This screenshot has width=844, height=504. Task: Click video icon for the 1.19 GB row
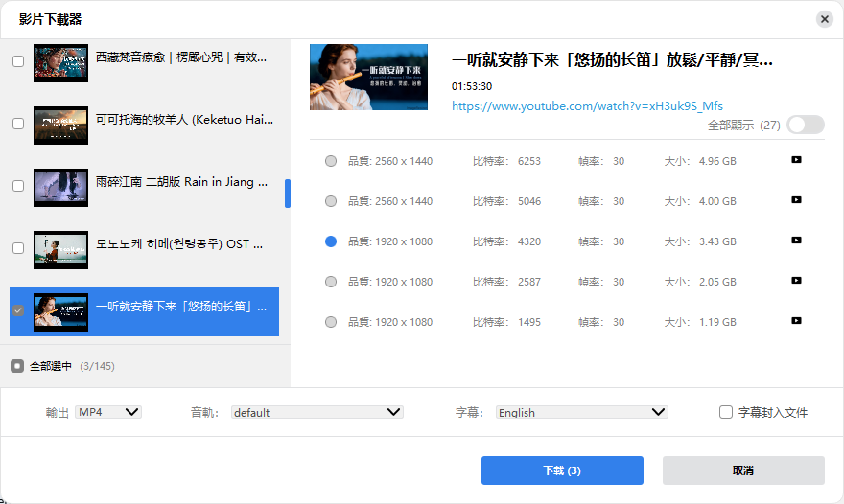click(x=796, y=321)
